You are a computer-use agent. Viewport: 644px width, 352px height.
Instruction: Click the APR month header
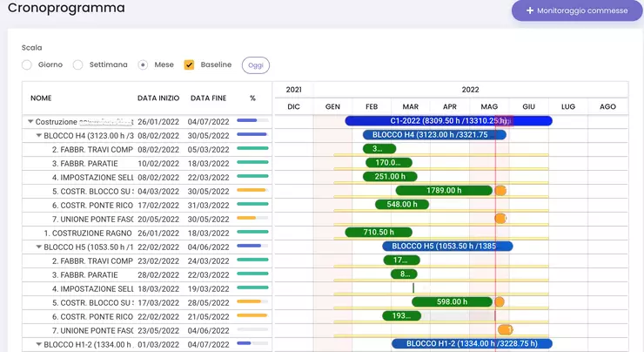[x=450, y=106]
